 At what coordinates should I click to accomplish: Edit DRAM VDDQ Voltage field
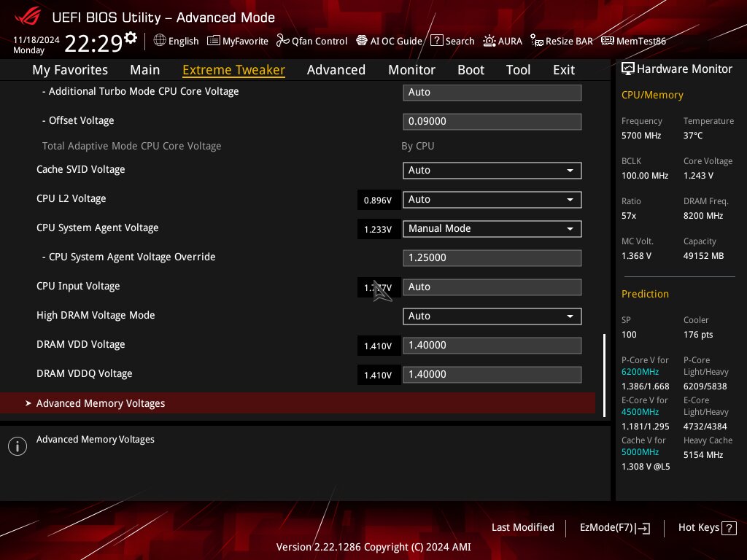(492, 374)
